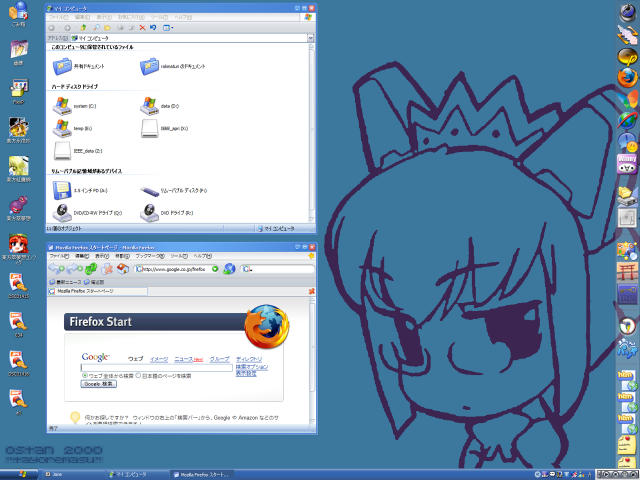
Task: Open ヘルプ menu in Firefox
Action: point(203,256)
